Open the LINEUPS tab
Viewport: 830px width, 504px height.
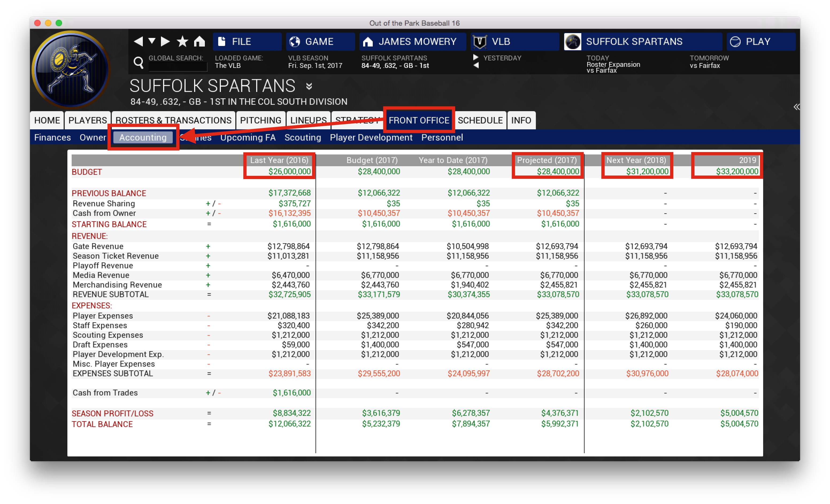point(308,120)
